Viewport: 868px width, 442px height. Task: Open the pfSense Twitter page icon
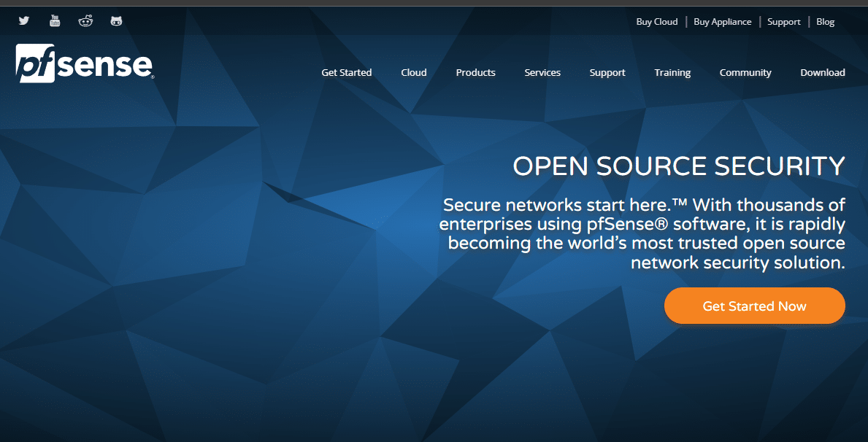coord(24,21)
